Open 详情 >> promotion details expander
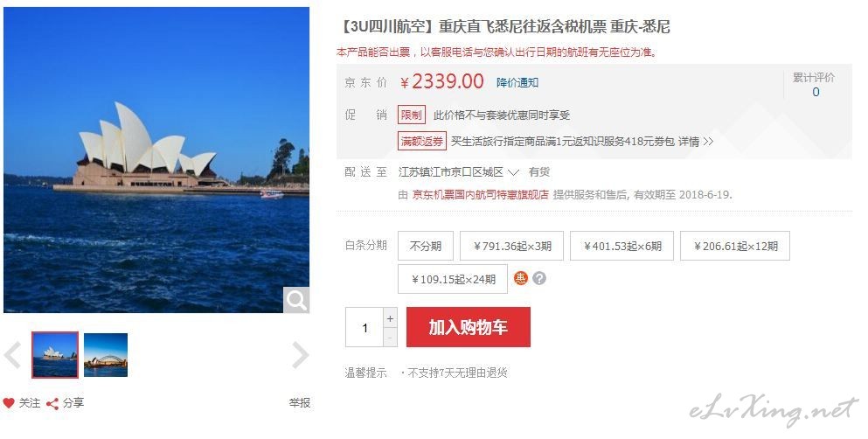This screenshot has height=439, width=868. (x=696, y=141)
